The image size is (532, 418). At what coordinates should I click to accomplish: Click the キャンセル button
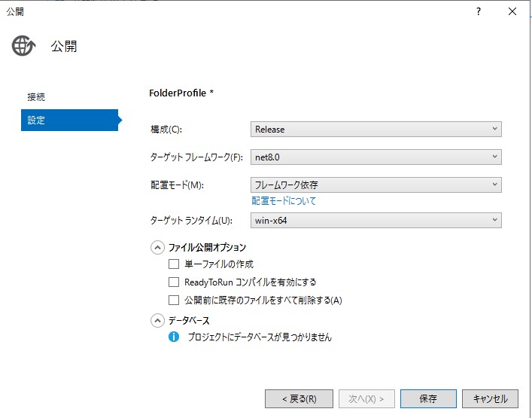click(490, 398)
